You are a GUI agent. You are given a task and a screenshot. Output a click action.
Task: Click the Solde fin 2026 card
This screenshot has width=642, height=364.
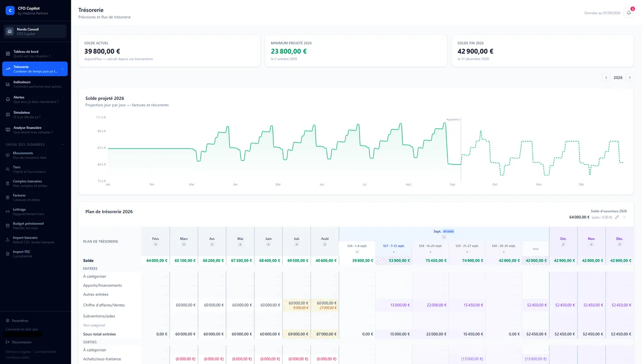tap(543, 51)
